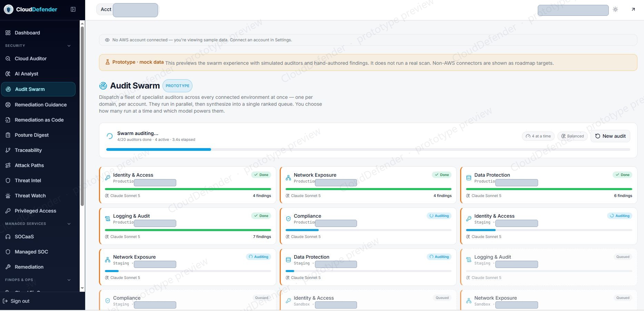The width and height of the screenshot is (644, 311).
Task: Open the Balanced model selector
Action: click(573, 136)
